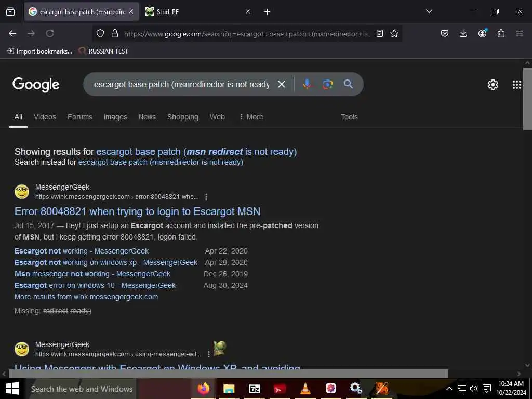Open File Explorer from the taskbar
The image size is (532, 399).
(229, 389)
